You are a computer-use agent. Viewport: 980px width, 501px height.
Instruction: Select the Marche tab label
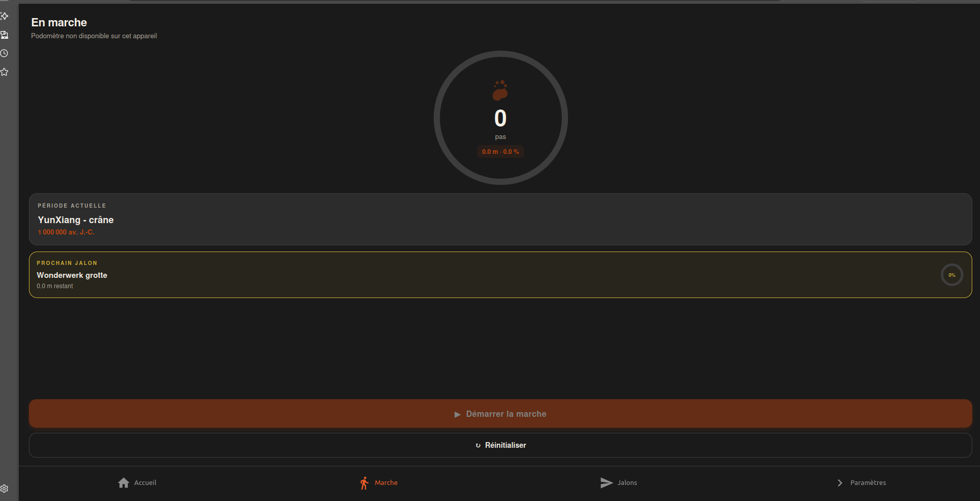click(386, 482)
